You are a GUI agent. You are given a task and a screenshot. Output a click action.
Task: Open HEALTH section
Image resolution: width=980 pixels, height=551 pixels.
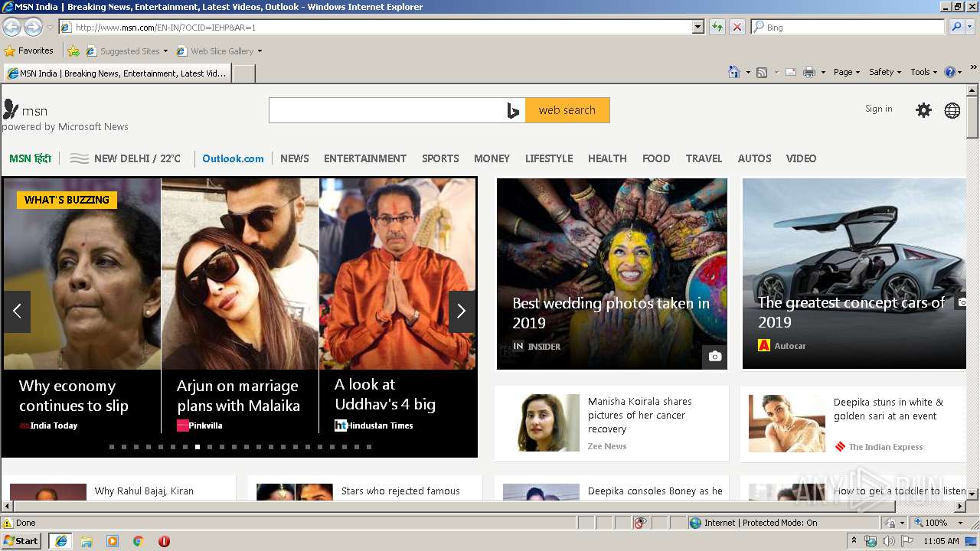click(607, 158)
